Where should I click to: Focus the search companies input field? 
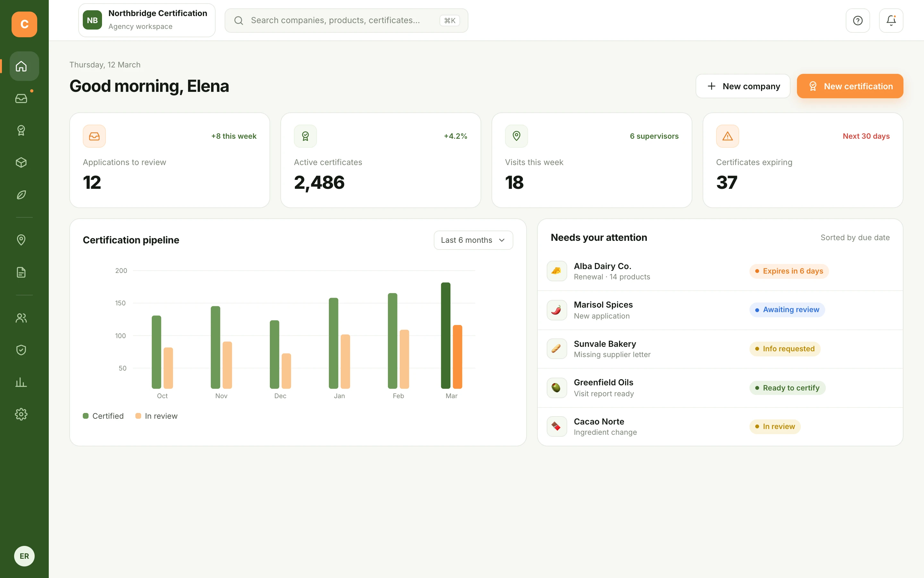(346, 21)
